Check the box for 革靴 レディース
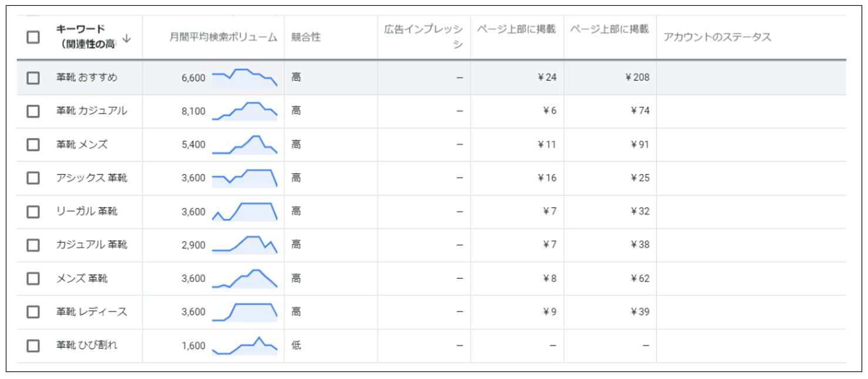 (x=33, y=312)
